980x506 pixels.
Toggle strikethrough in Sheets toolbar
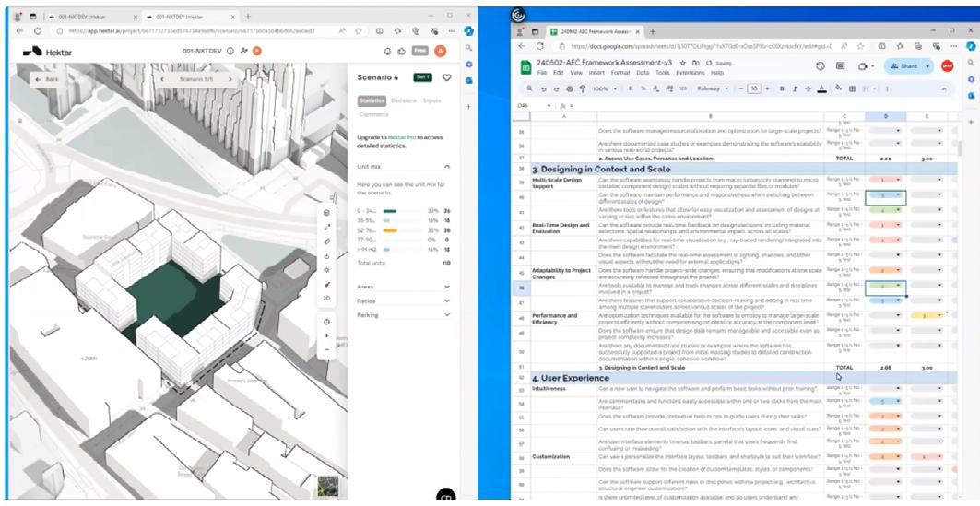pyautogui.click(x=809, y=89)
